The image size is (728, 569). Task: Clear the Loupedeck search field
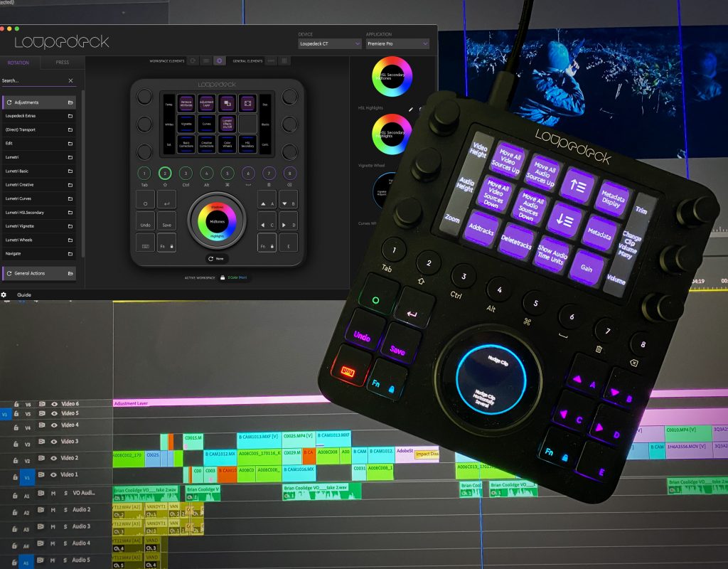pyautogui.click(x=70, y=81)
